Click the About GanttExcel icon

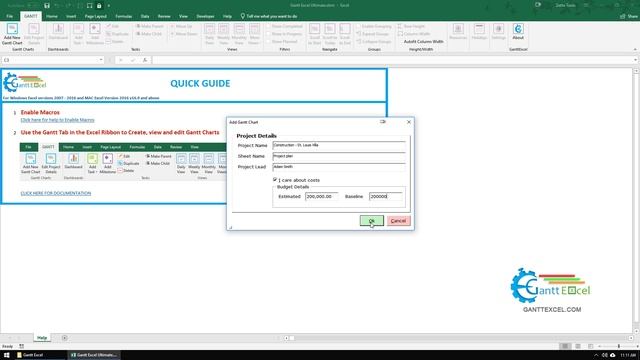[518, 32]
